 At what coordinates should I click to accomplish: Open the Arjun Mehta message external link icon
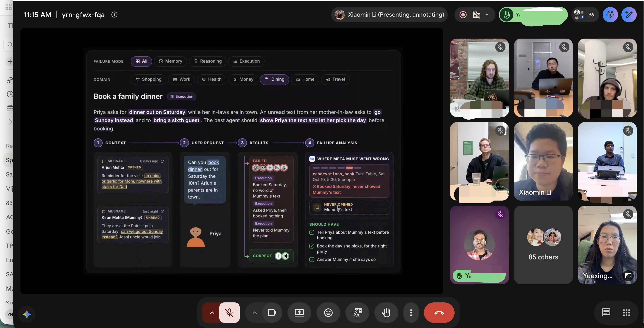click(162, 161)
